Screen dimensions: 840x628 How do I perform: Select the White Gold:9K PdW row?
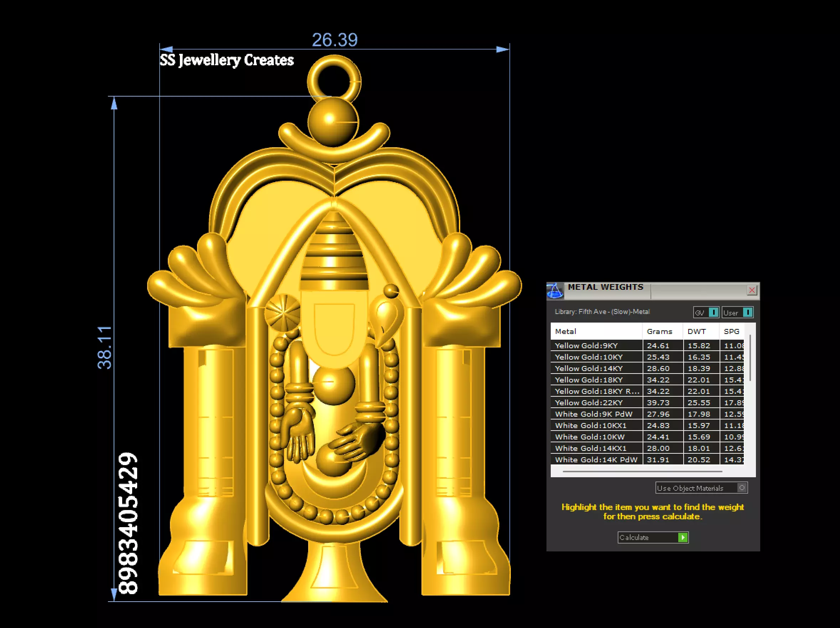648,414
